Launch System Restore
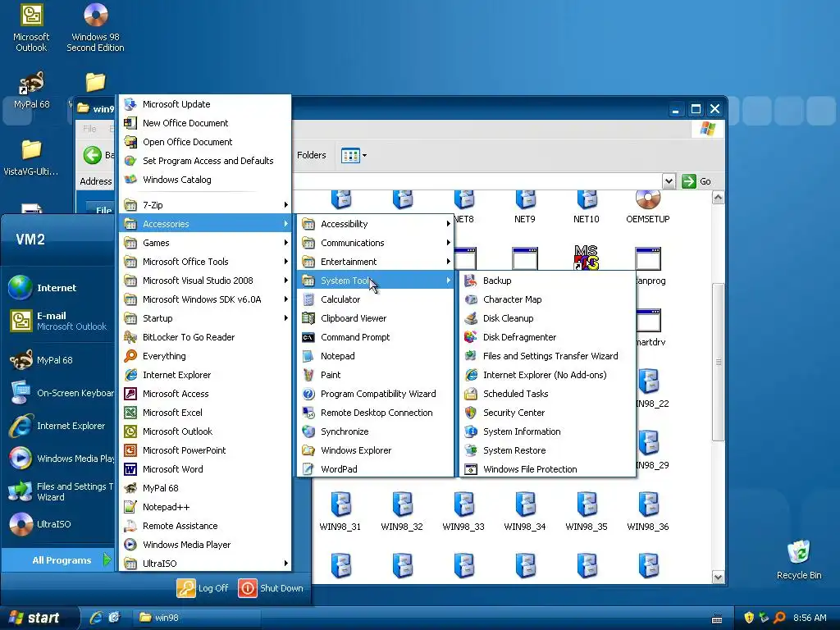 click(547, 450)
